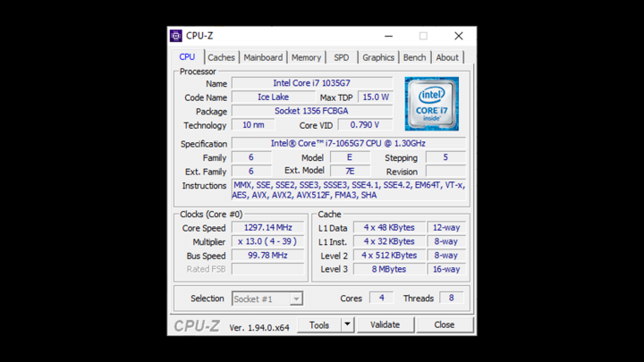Viewport: 644px width, 362px height.
Task: Open the Bench tab
Action: [414, 57]
